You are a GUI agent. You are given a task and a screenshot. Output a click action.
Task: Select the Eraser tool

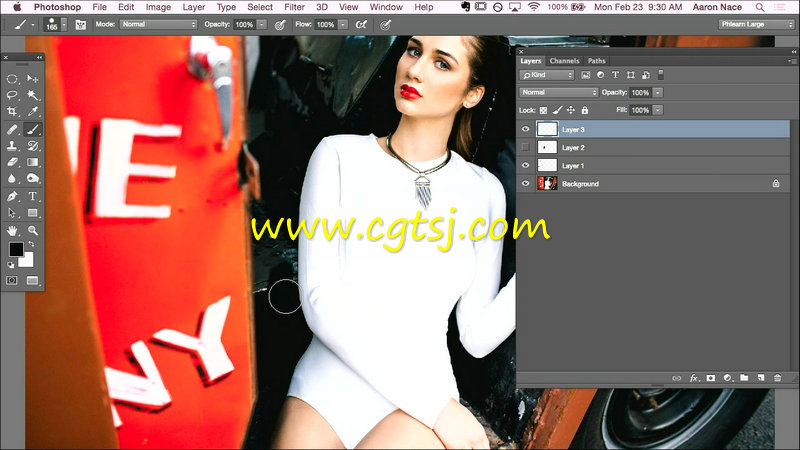coord(12,162)
